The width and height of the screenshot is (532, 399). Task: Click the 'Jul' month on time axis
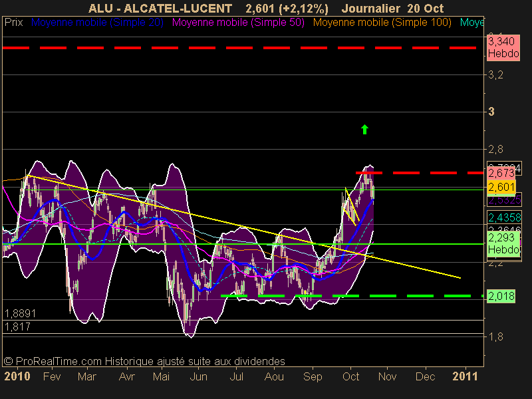237,376
